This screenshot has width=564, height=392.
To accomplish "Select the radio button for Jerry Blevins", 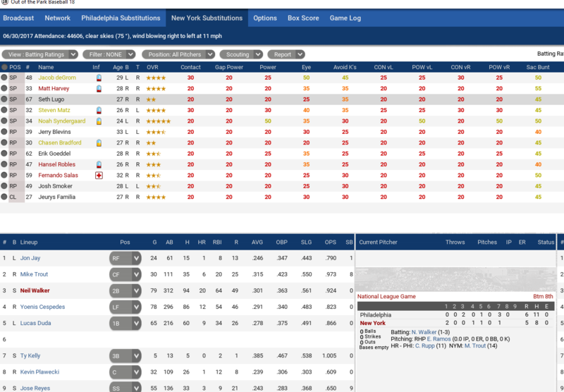I will pos(4,132).
